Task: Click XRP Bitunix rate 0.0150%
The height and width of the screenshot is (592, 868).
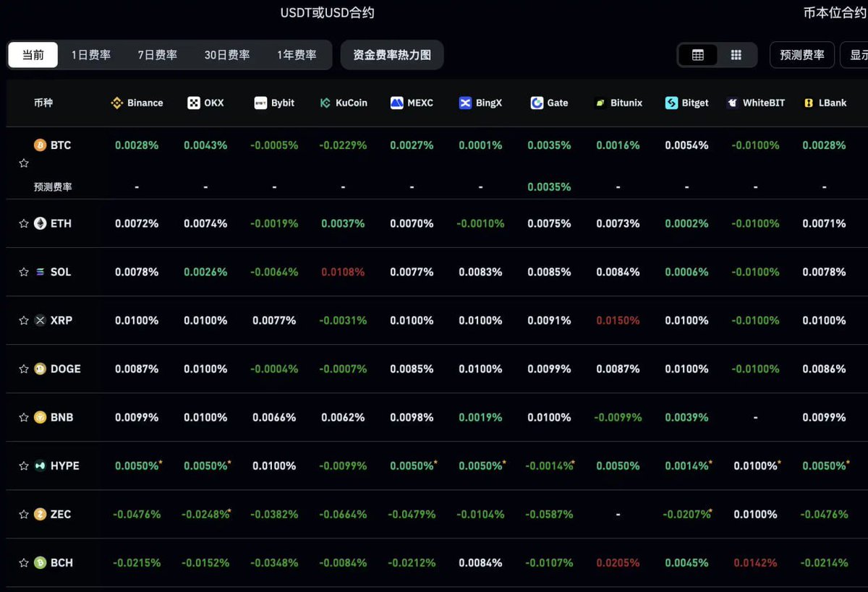Action: tap(618, 320)
